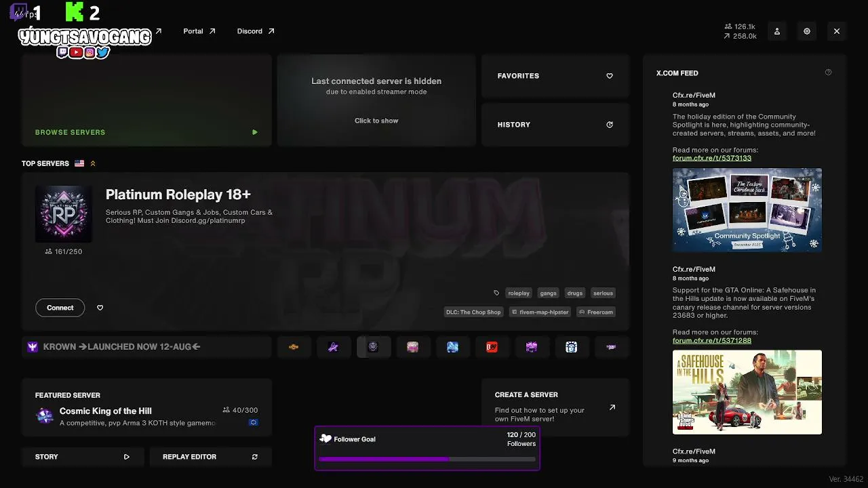The height and width of the screenshot is (488, 868).
Task: Open the KROWN launched now server banner
Action: coord(146,347)
